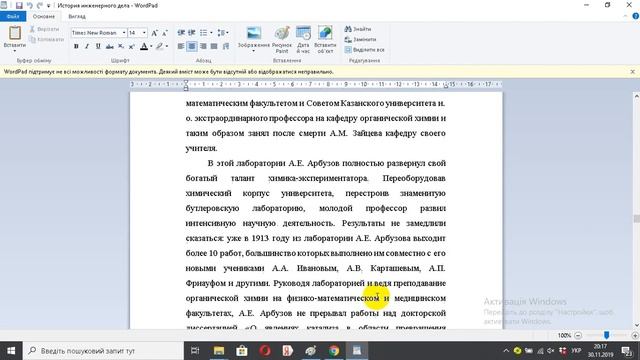Click the justify text alignment icon
The height and width of the screenshot is (360, 640).
coord(214,47)
